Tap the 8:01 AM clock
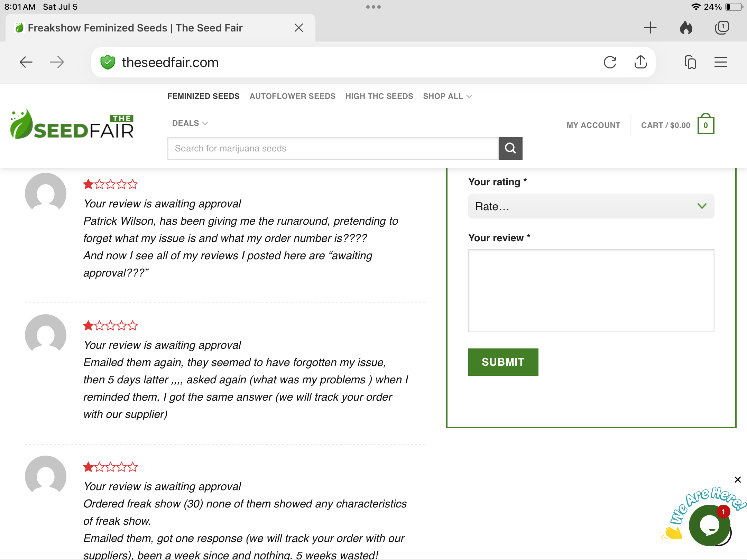 pos(20,7)
